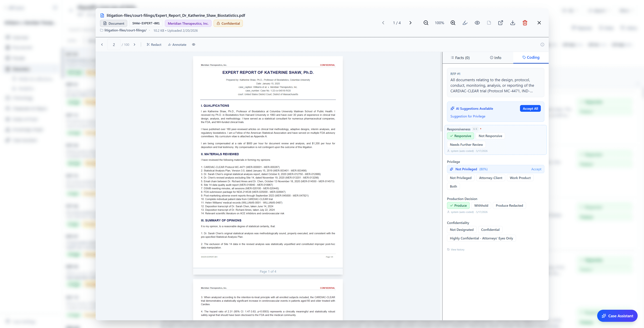Switch to the Info tab

click(496, 58)
